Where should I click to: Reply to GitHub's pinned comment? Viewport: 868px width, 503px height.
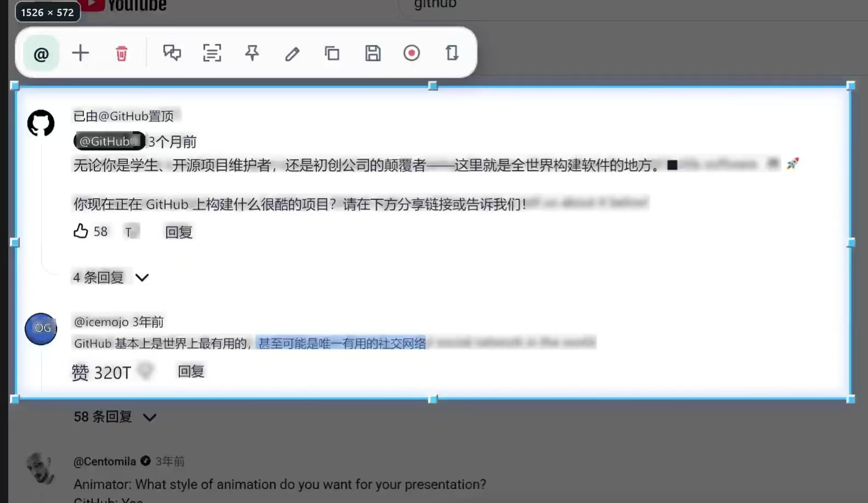pos(179,232)
